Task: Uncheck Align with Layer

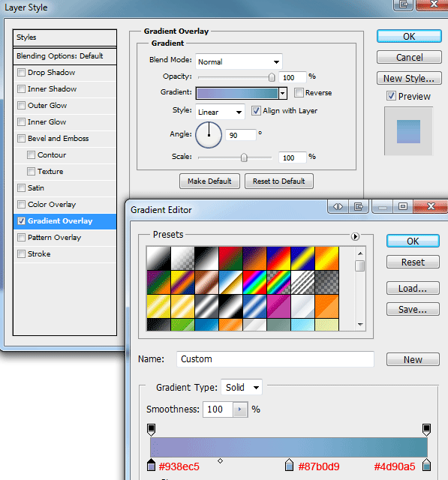Action: [256, 110]
